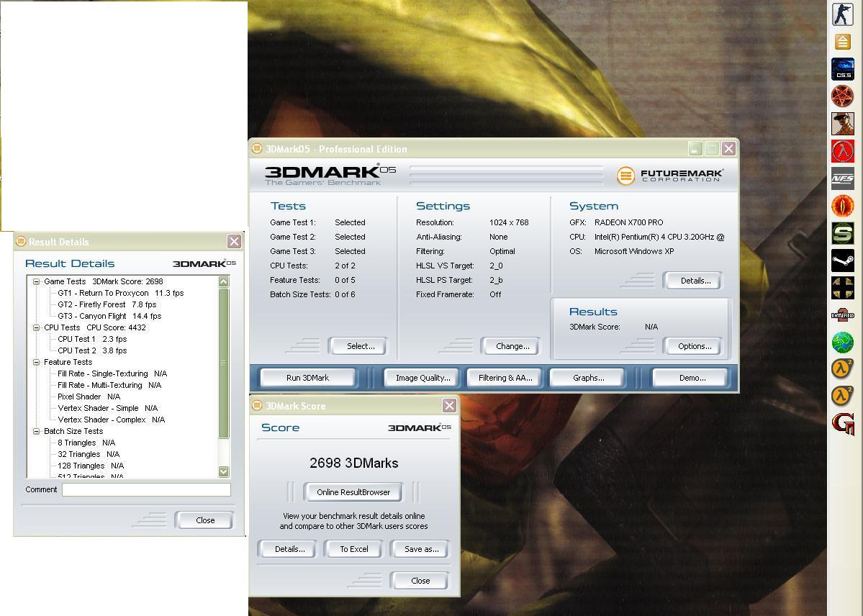
Task: Focus the Comment text field
Action: [146, 489]
